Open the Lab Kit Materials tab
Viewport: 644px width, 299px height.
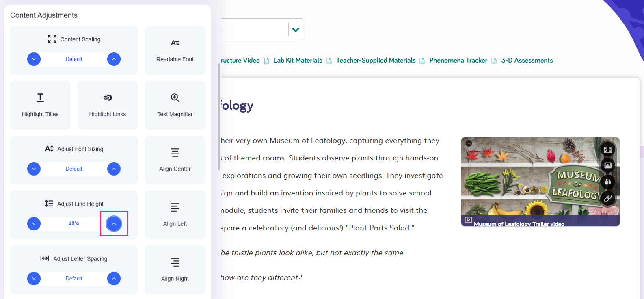[298, 61]
